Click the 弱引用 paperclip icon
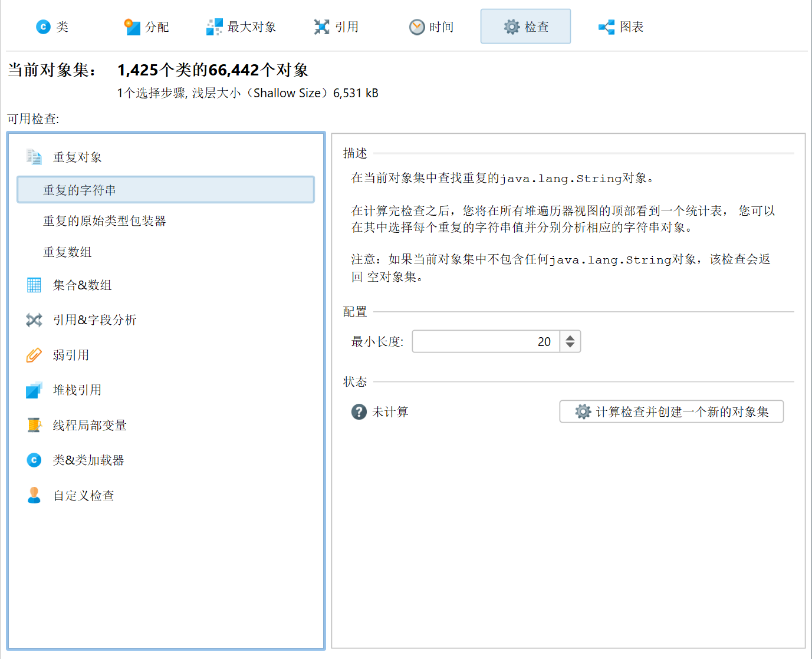 (34, 355)
